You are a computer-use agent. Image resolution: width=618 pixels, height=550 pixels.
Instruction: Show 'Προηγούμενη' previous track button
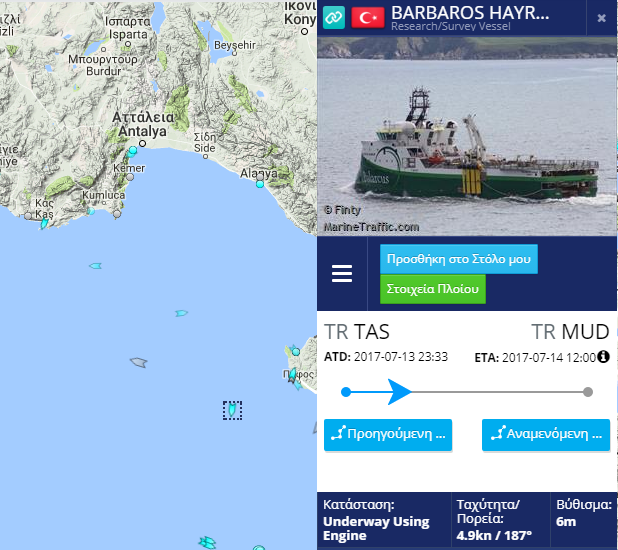pyautogui.click(x=388, y=434)
